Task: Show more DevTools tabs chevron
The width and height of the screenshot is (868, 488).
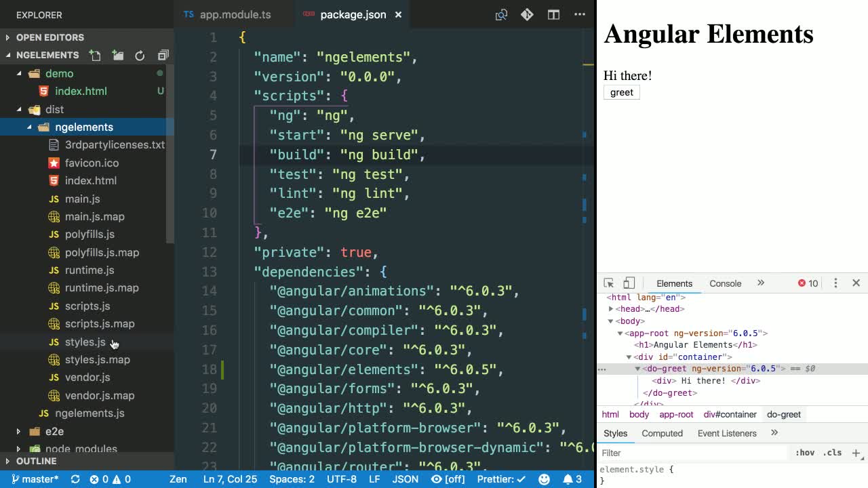Action: click(760, 283)
